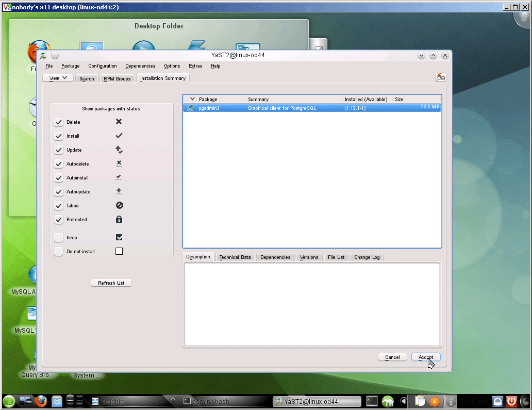Open the lower Dependencies tab
532x410 pixels.
[275, 257]
